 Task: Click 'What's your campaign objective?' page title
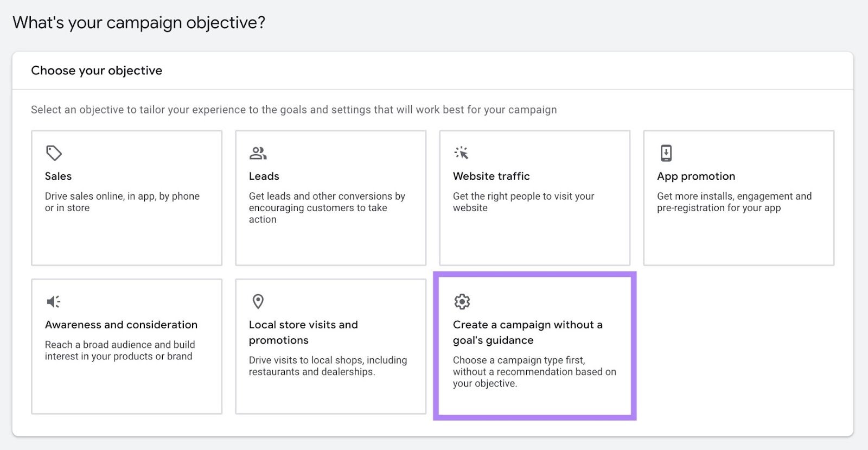[x=139, y=23]
